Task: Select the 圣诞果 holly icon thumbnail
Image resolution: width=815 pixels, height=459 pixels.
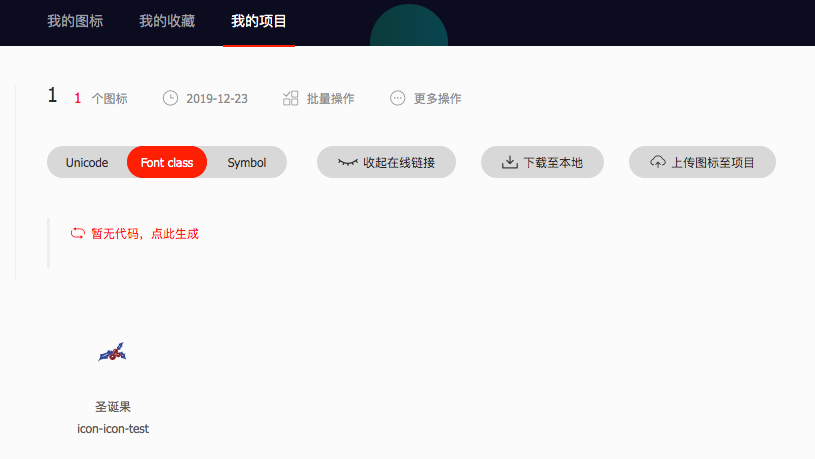Action: [x=112, y=352]
